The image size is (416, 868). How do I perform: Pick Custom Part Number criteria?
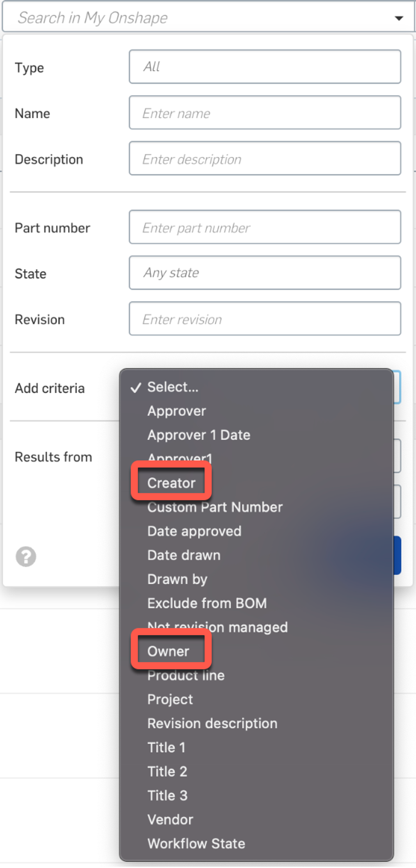pyautogui.click(x=215, y=507)
